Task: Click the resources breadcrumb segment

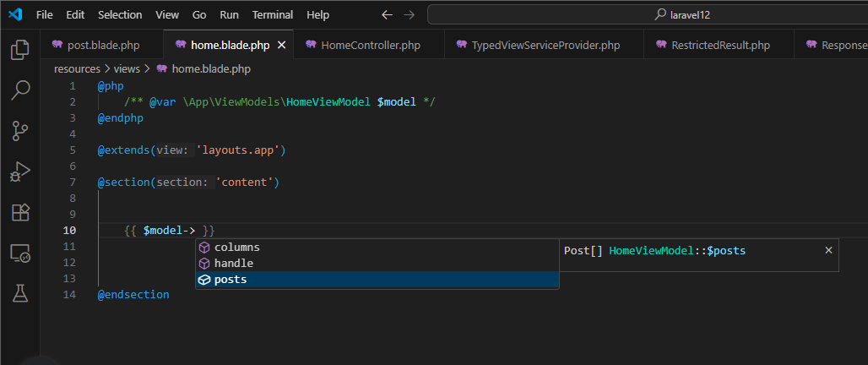Action: [x=77, y=69]
